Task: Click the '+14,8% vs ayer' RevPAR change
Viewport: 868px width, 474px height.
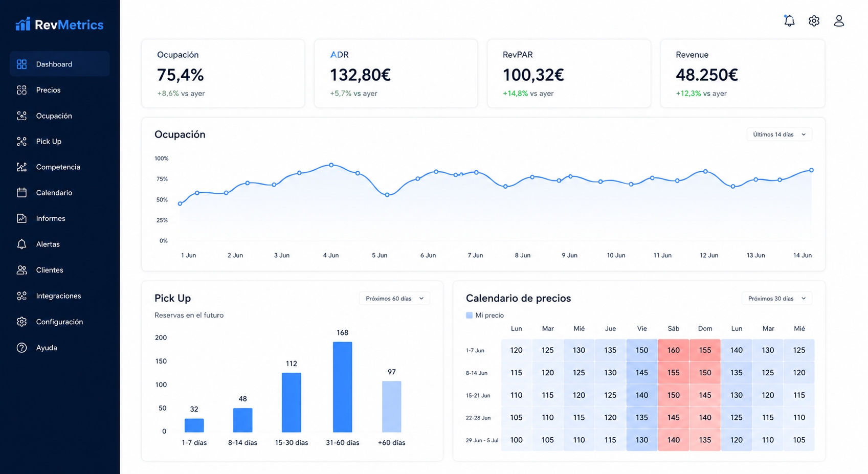Action: pos(528,94)
